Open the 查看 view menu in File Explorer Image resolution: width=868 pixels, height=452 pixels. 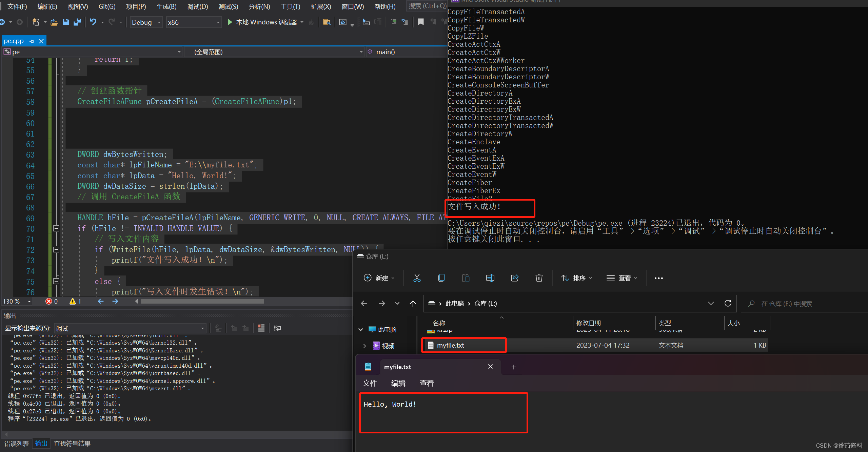(x=622, y=278)
